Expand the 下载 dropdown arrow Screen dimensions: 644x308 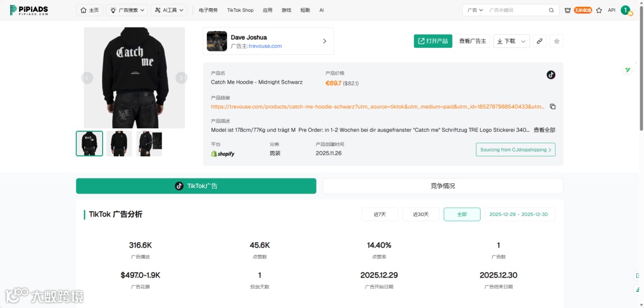point(523,41)
